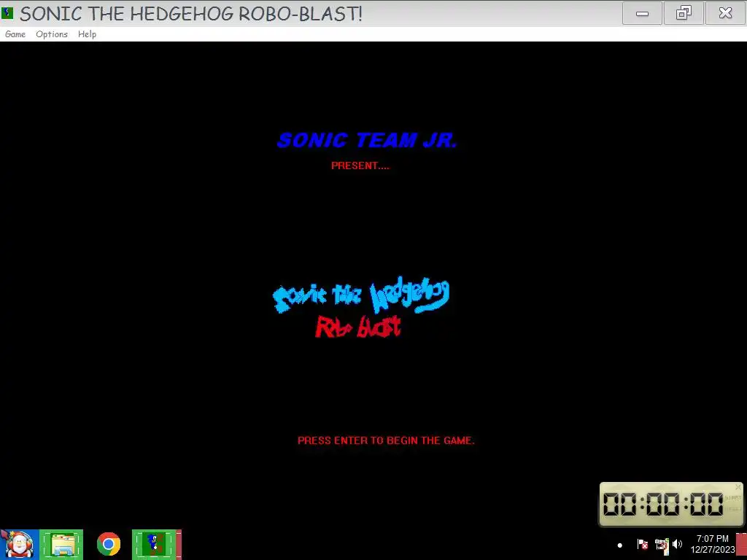This screenshot has height=560, width=747.
Task: Click the Sonic the Hedgehog Robo Blast logo
Action: coord(360,308)
